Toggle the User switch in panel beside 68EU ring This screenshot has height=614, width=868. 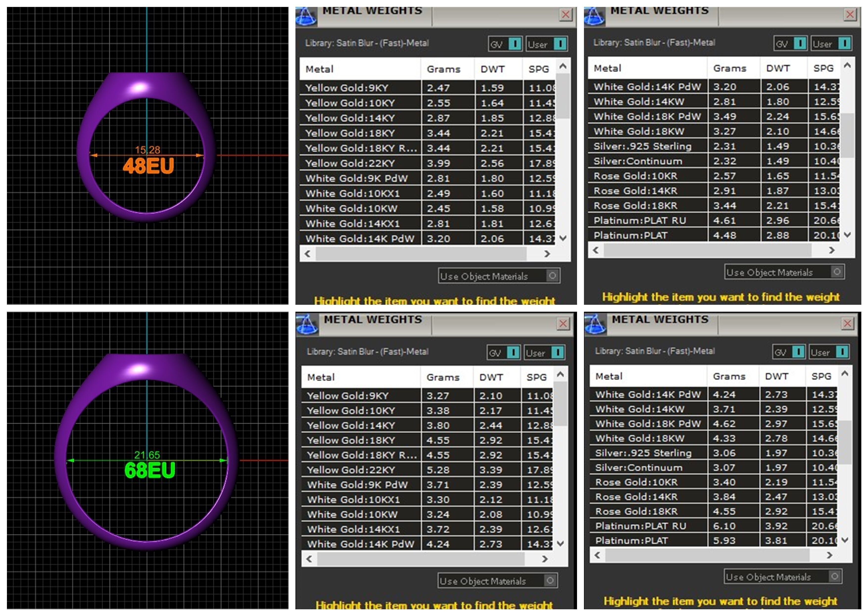(558, 353)
